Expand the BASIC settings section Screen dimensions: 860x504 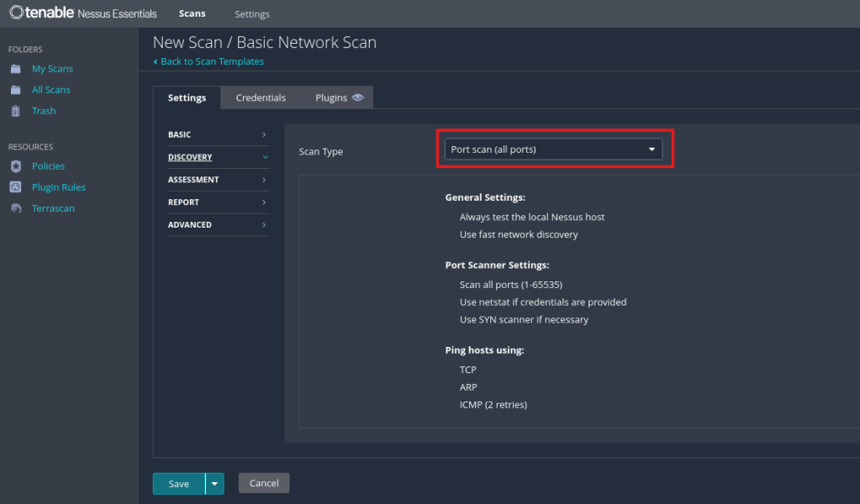(x=219, y=134)
